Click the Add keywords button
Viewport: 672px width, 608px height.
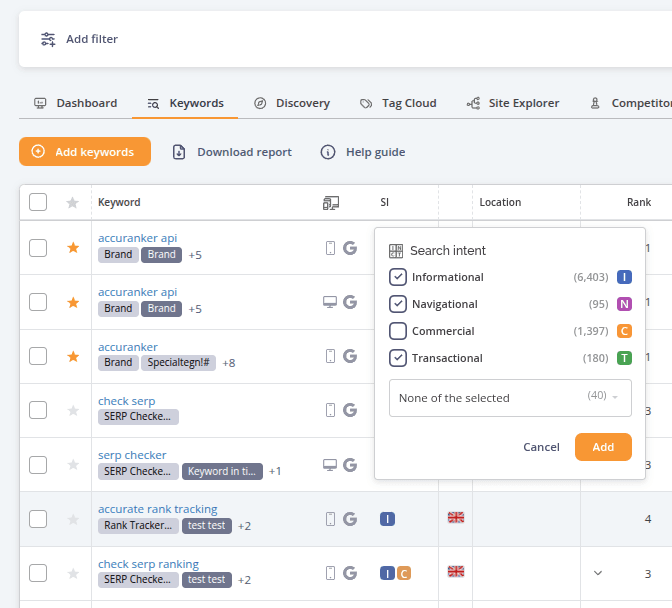pyautogui.click(x=85, y=152)
